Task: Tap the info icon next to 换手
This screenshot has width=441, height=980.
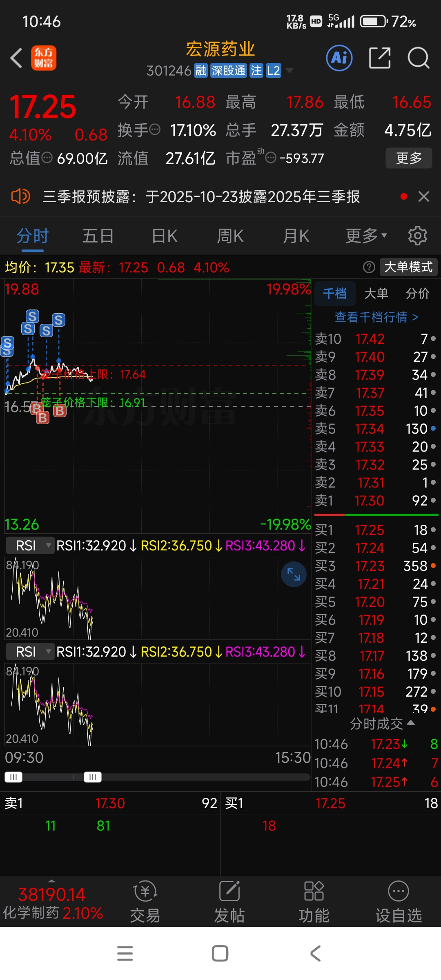Action: (x=155, y=130)
